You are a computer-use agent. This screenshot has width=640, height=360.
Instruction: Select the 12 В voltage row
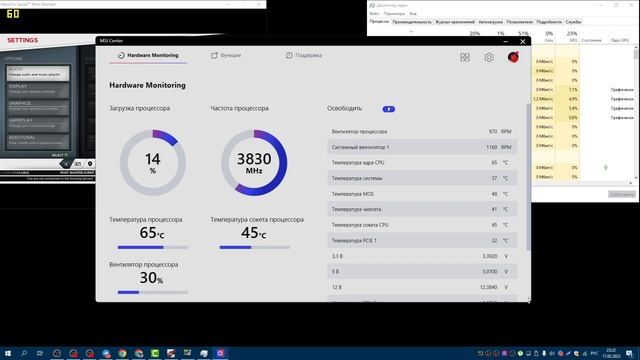[x=422, y=287]
